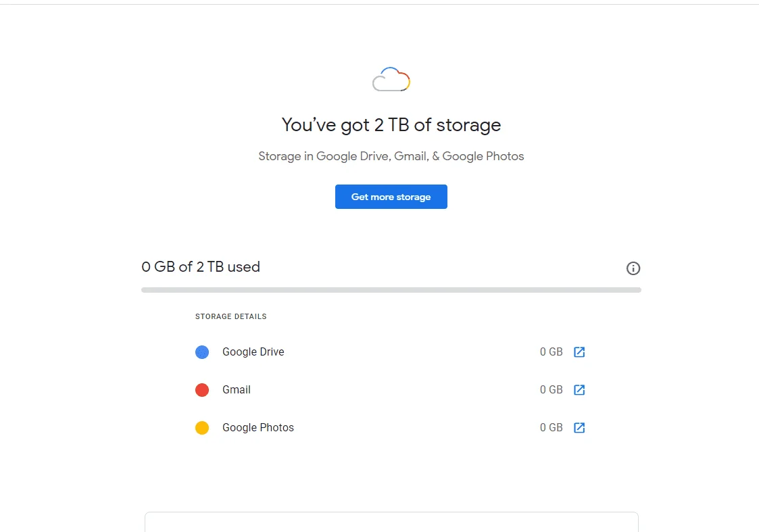Click the storage usage progress bar
The image size is (759, 532).
391,290
